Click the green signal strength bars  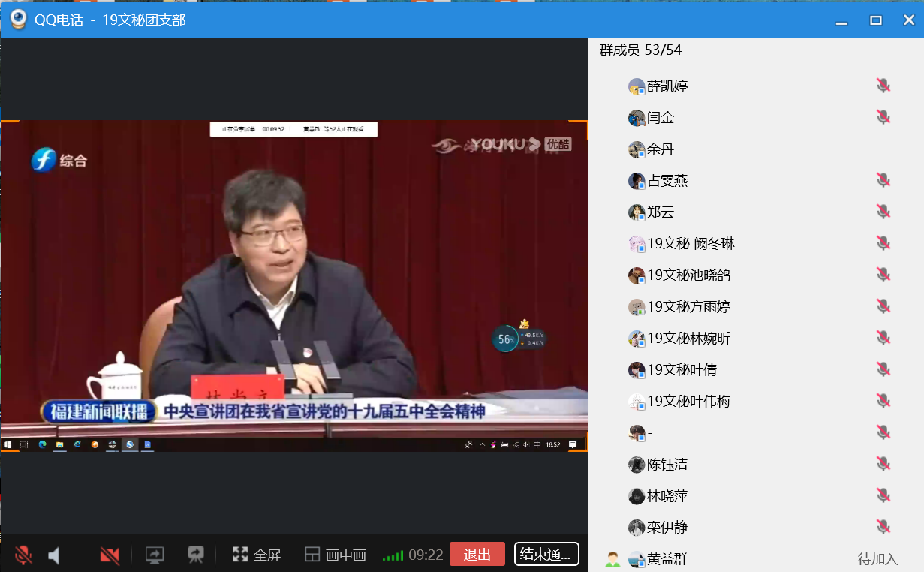pos(393,555)
